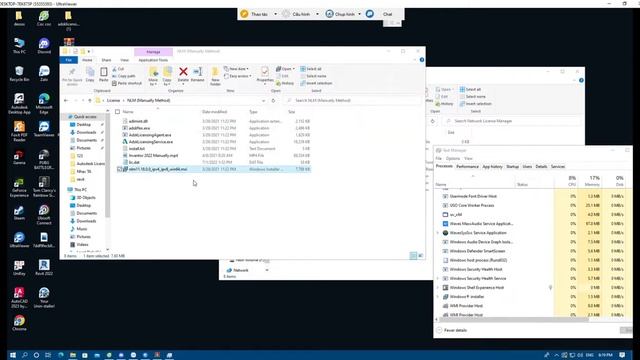
Task: Open Music folder in navigation pane
Action: click(x=82, y=229)
